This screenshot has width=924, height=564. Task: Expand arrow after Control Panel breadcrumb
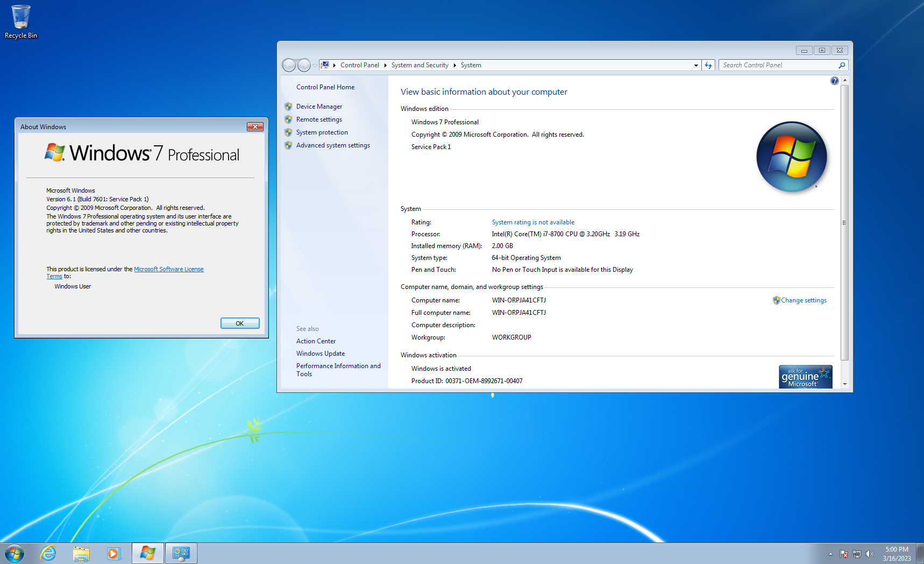coord(385,65)
